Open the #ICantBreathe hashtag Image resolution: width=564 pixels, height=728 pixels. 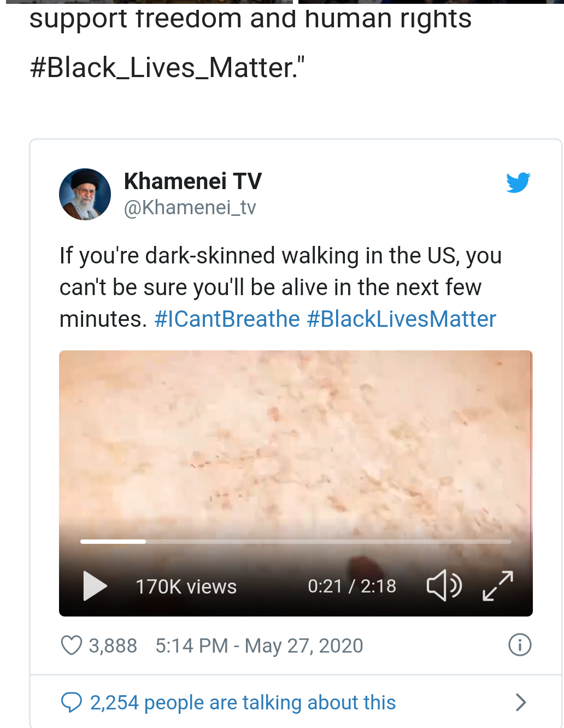pyautogui.click(x=227, y=319)
